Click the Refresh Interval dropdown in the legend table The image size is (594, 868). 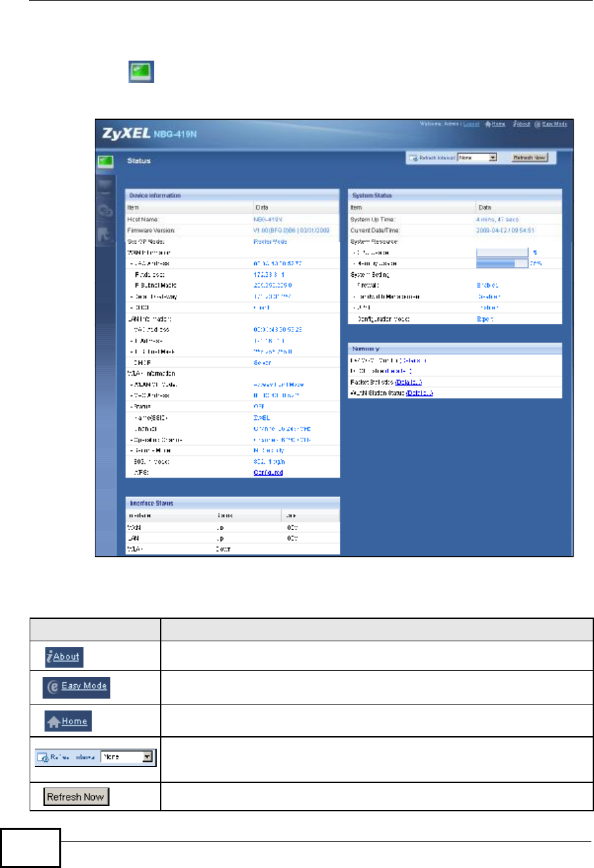pos(128,757)
